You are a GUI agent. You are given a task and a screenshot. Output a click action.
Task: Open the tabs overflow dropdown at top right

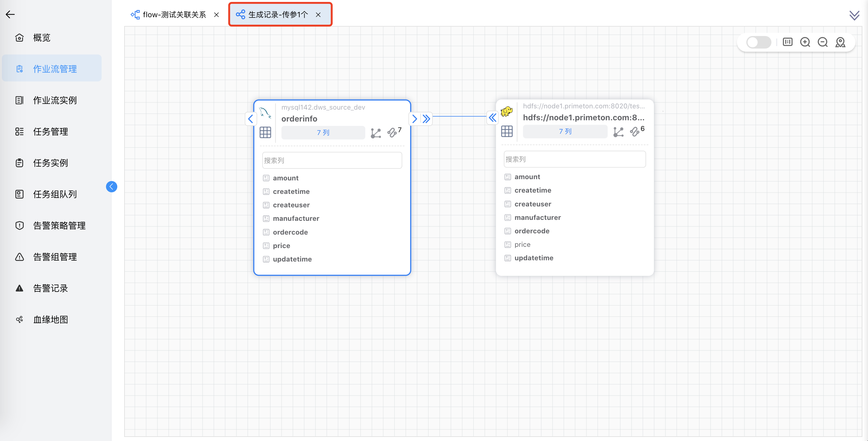click(x=854, y=15)
